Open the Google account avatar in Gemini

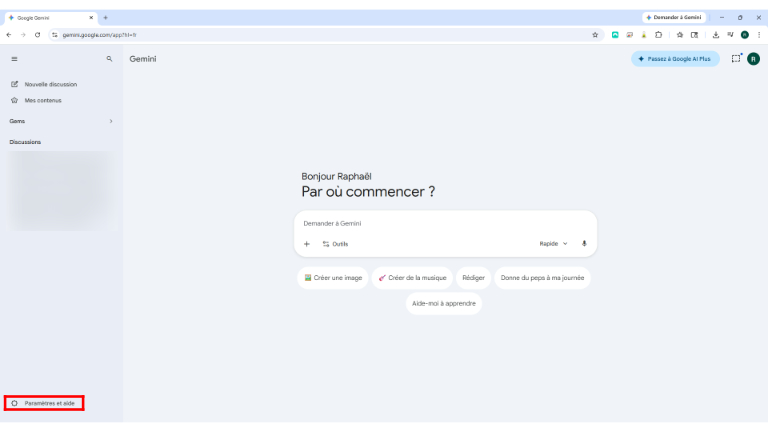pos(754,59)
